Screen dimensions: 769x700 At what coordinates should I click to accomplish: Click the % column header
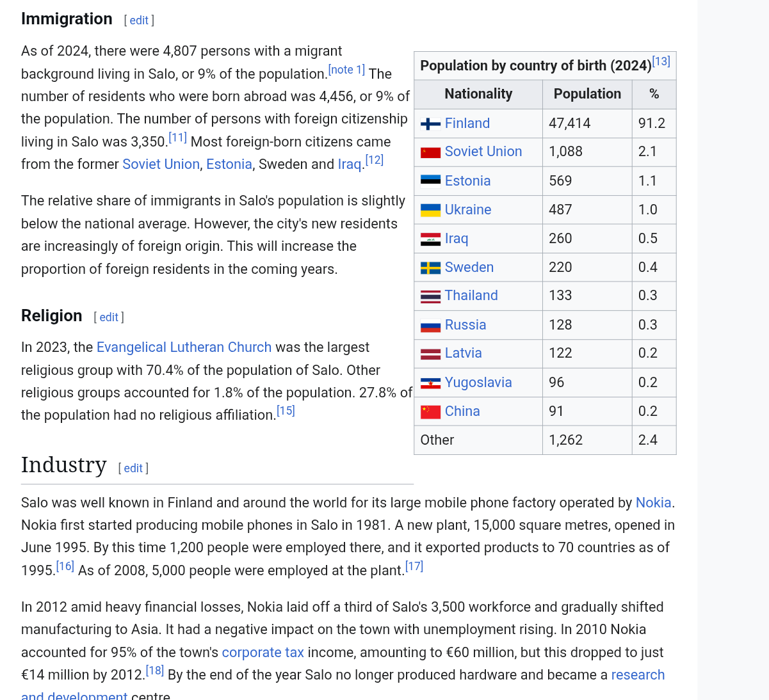[x=654, y=94]
